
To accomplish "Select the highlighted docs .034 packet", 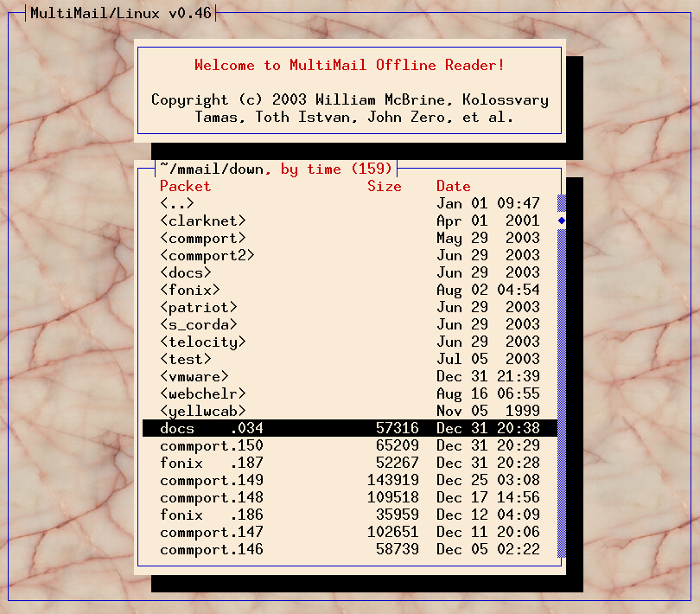I will point(212,428).
